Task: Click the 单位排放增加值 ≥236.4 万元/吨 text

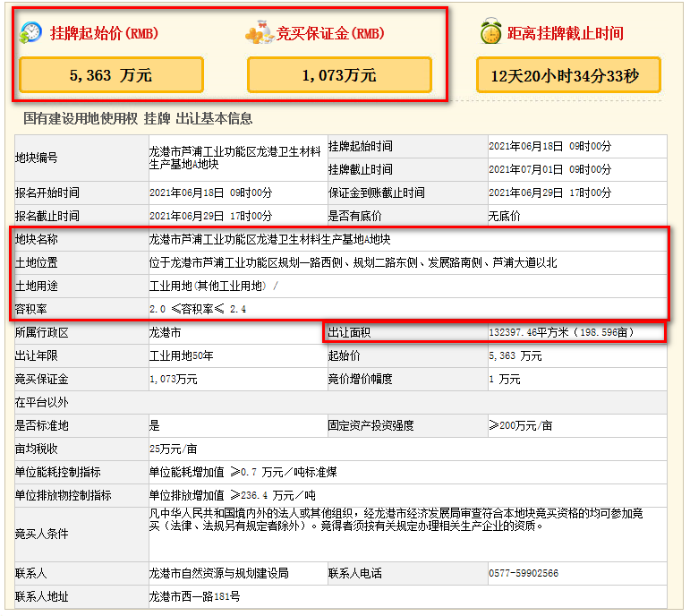Action: click(233, 496)
